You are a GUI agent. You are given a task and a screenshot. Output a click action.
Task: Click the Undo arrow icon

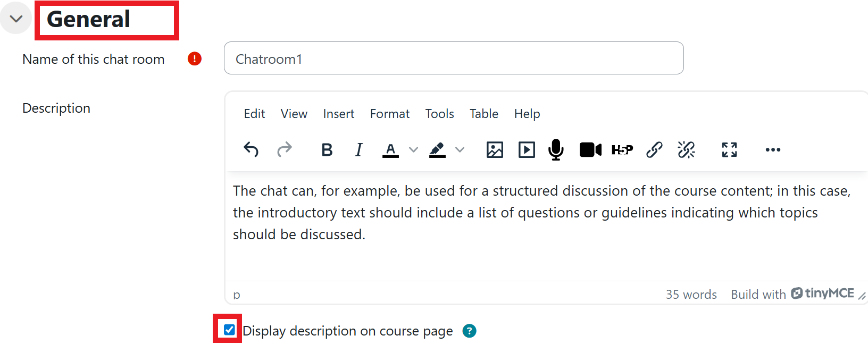[251, 150]
